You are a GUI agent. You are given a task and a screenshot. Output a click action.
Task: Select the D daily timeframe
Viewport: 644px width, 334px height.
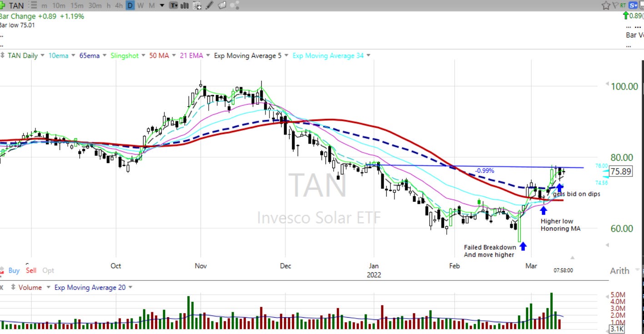130,6
